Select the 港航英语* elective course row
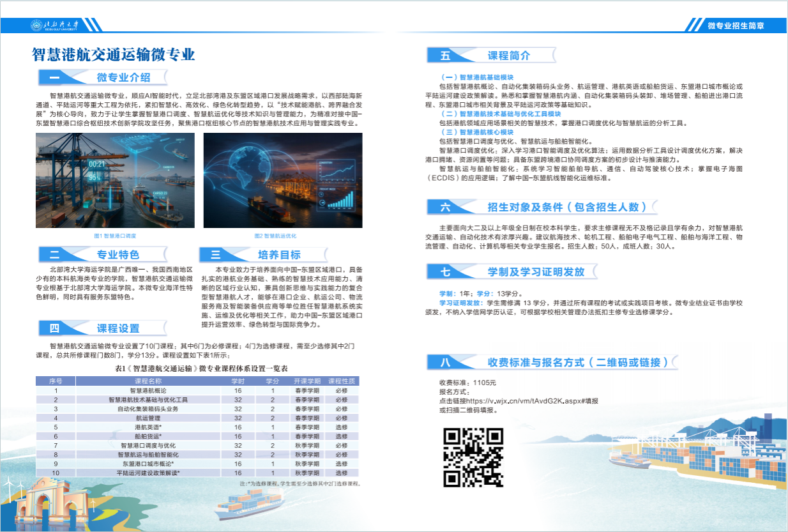Viewport: 788px width, 532px height. pyautogui.click(x=148, y=427)
